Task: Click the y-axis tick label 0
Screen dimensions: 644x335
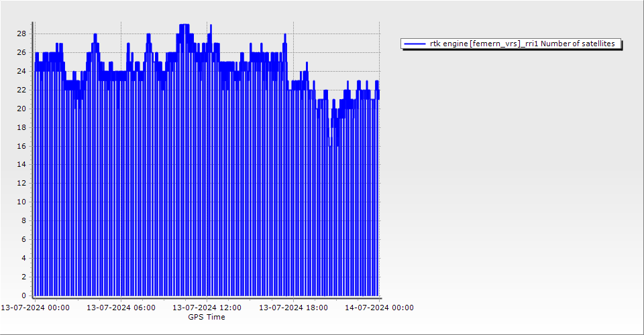Action: [x=23, y=295]
